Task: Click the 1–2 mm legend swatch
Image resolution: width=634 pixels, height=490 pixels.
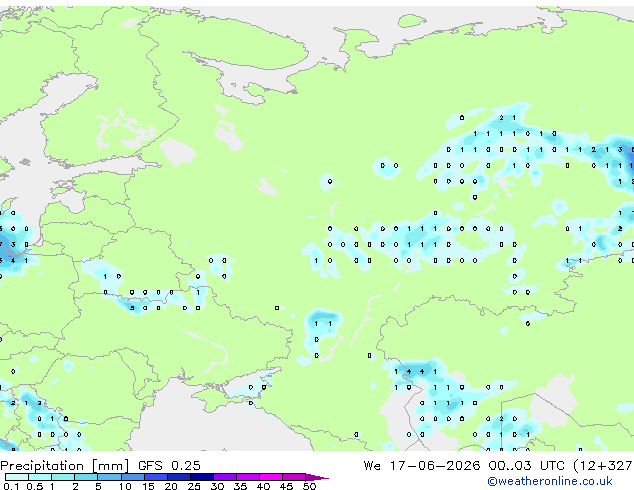Action: click(63, 477)
